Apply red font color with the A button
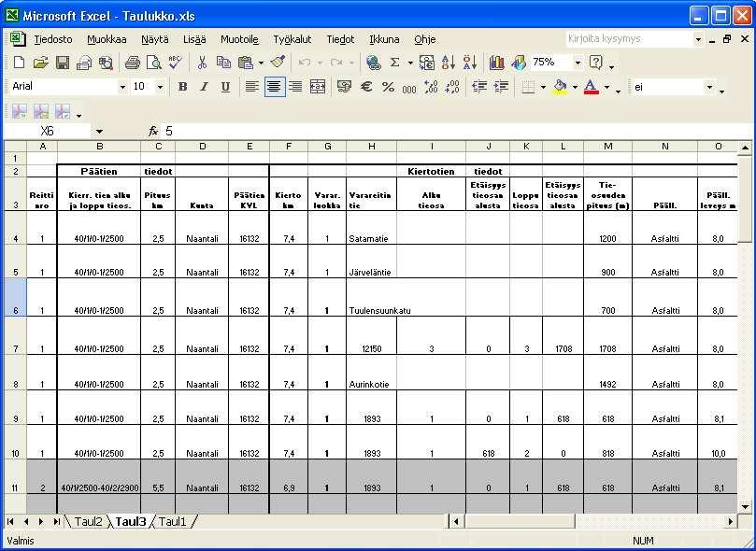756x551 pixels. pyautogui.click(x=592, y=87)
